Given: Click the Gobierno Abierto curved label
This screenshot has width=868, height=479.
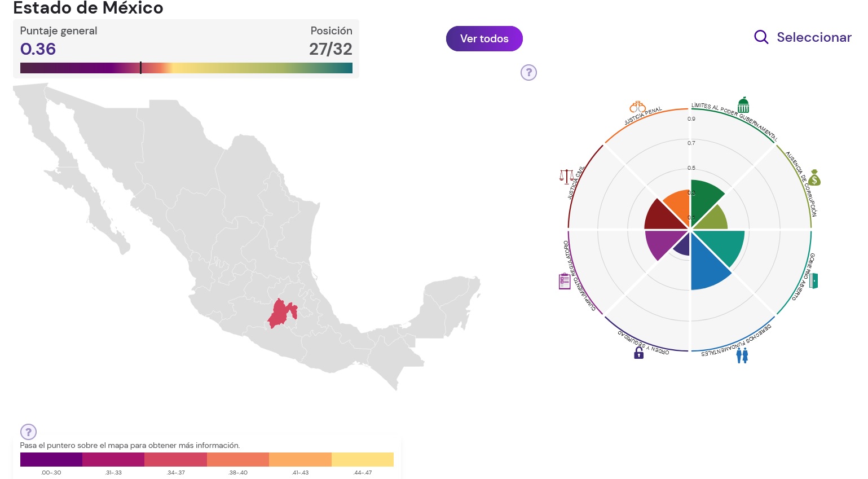Looking at the screenshot, I should tap(803, 276).
